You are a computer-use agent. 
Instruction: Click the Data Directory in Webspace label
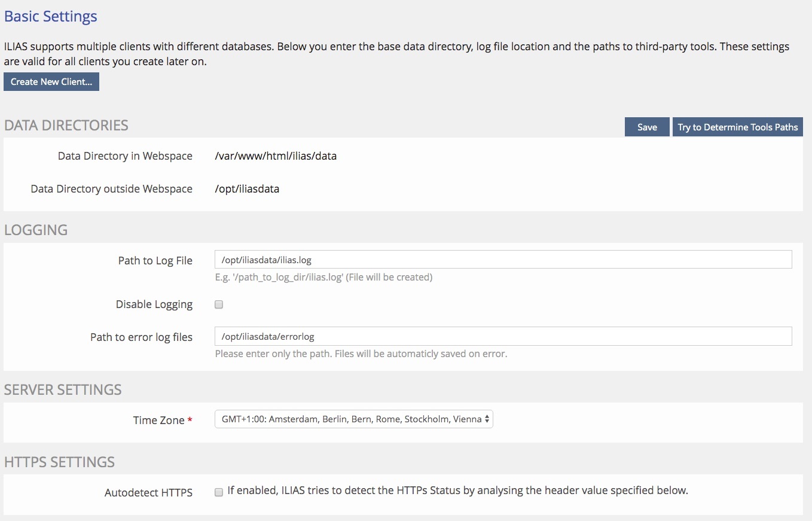[x=125, y=156]
